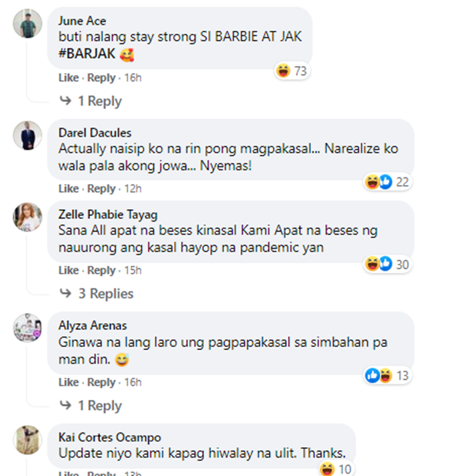This screenshot has width=450, height=476.
Task: Reply to Alyza Arenas' comment
Action: (101, 382)
